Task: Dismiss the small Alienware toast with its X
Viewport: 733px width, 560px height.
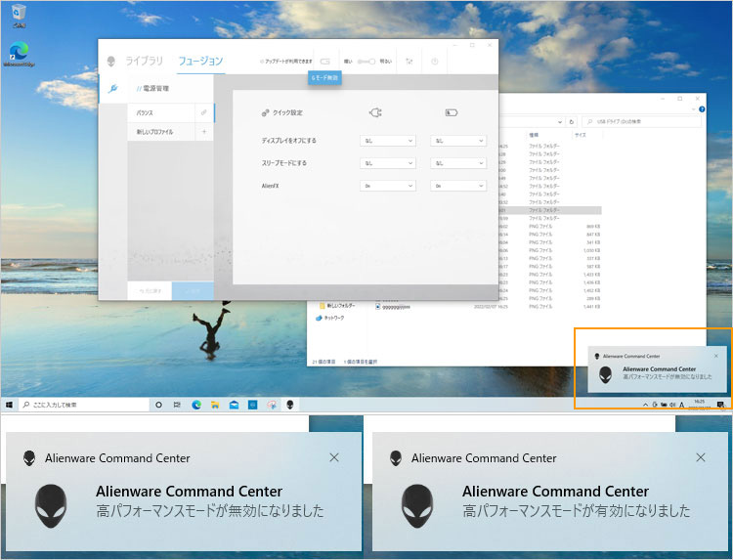Action: (x=716, y=356)
